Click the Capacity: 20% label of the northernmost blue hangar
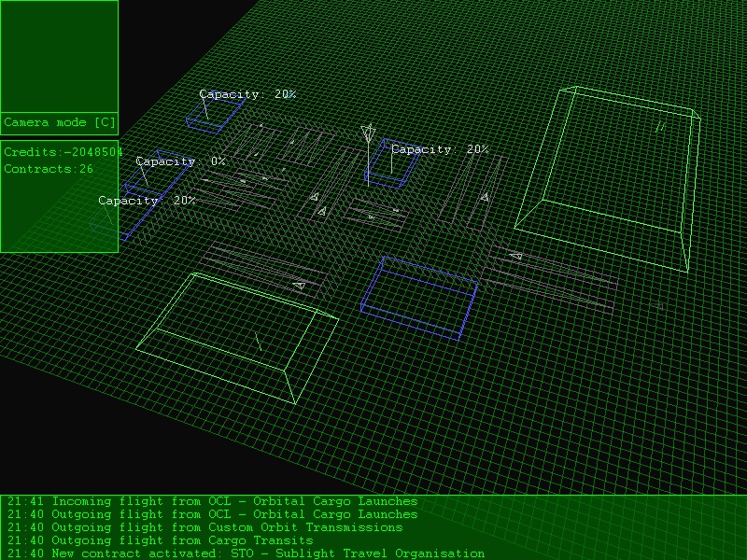Screen dimensions: 747x560 [x=247, y=94]
